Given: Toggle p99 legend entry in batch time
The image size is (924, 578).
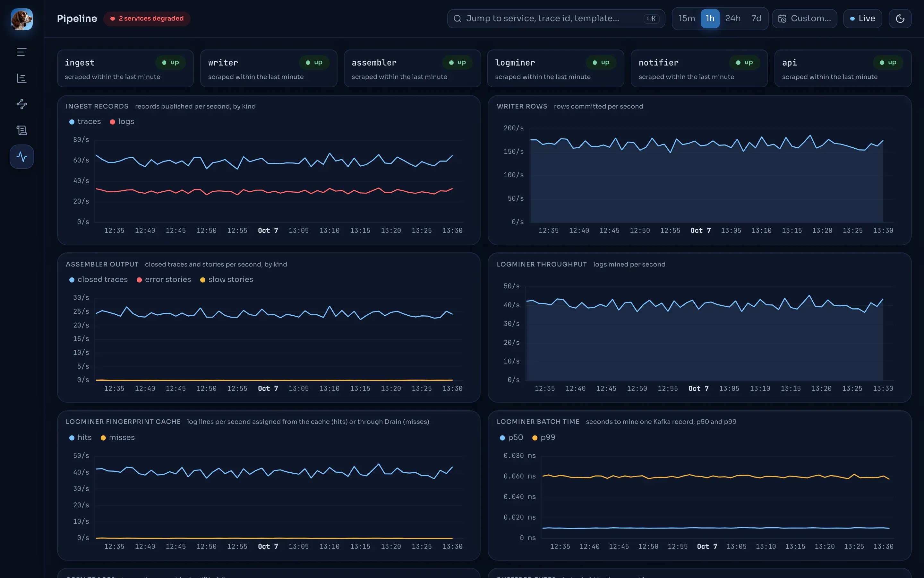Looking at the screenshot, I should coord(544,437).
